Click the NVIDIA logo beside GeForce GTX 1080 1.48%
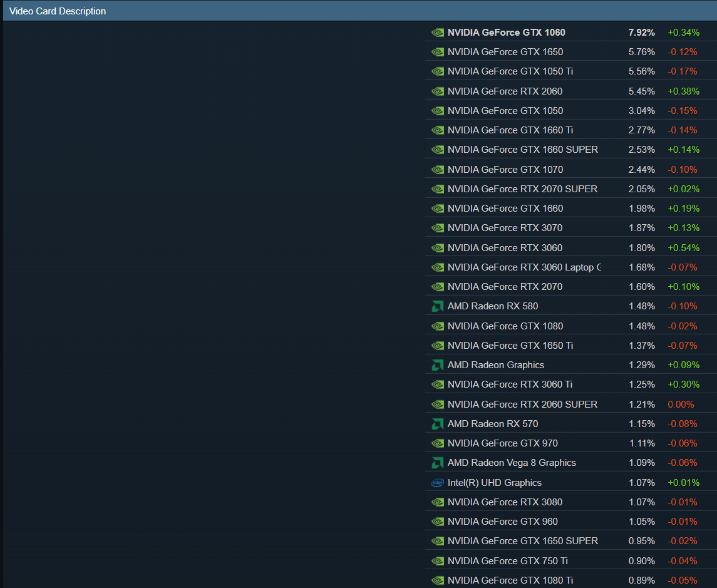717x588 pixels. coord(438,326)
